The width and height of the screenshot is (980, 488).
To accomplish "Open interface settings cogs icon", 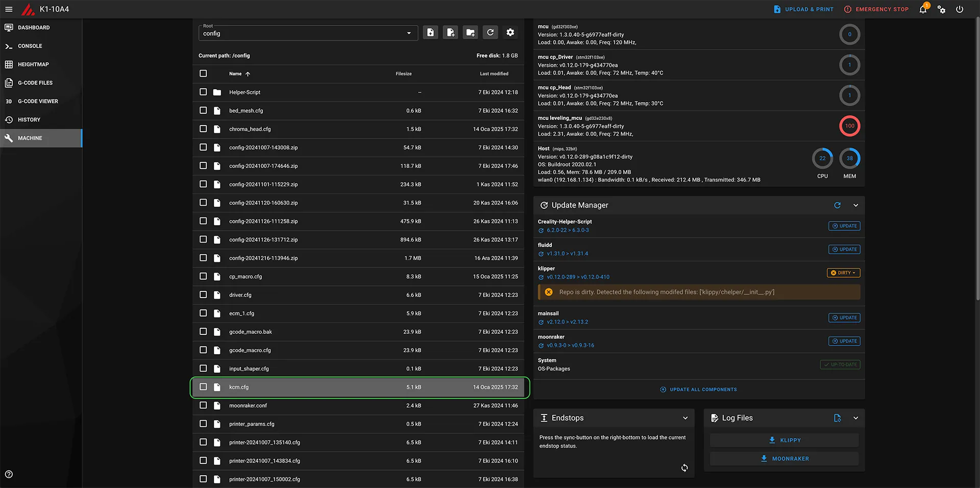I will [x=941, y=9].
